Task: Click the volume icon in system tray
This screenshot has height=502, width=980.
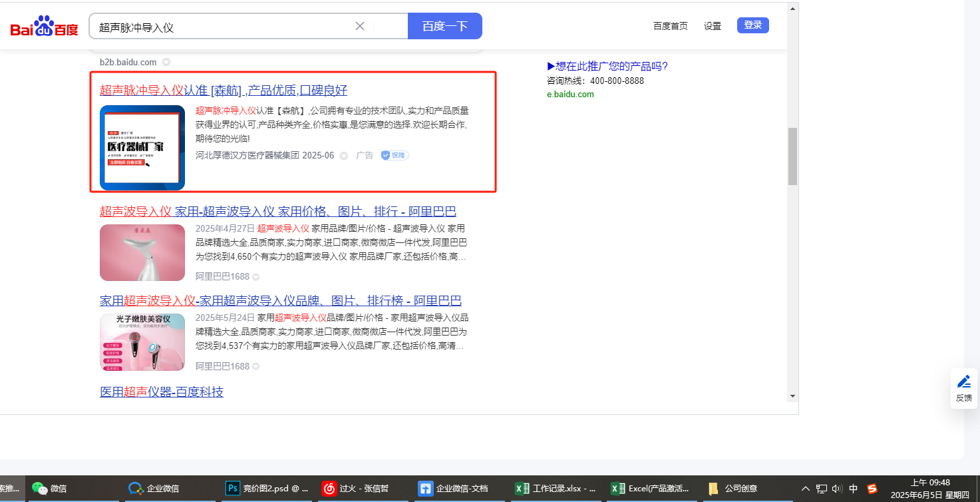Action: coord(837,488)
